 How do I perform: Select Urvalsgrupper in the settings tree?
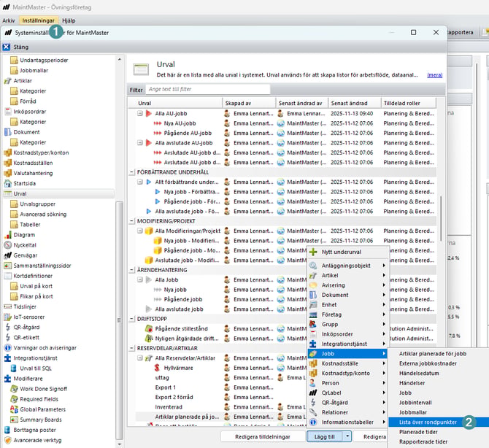tap(37, 204)
